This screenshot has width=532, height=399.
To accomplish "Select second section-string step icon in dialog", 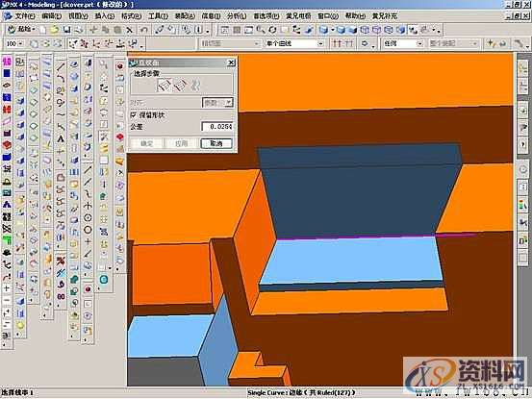I will click(x=180, y=86).
